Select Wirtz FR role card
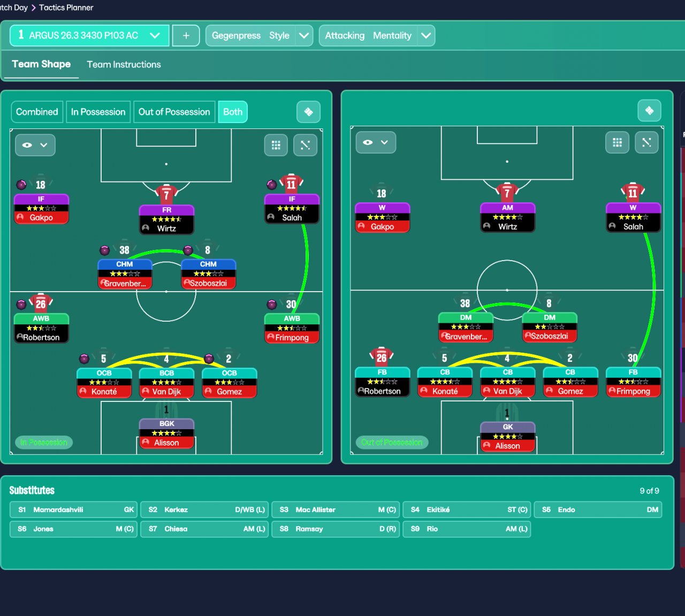The width and height of the screenshot is (685, 616). click(x=166, y=219)
